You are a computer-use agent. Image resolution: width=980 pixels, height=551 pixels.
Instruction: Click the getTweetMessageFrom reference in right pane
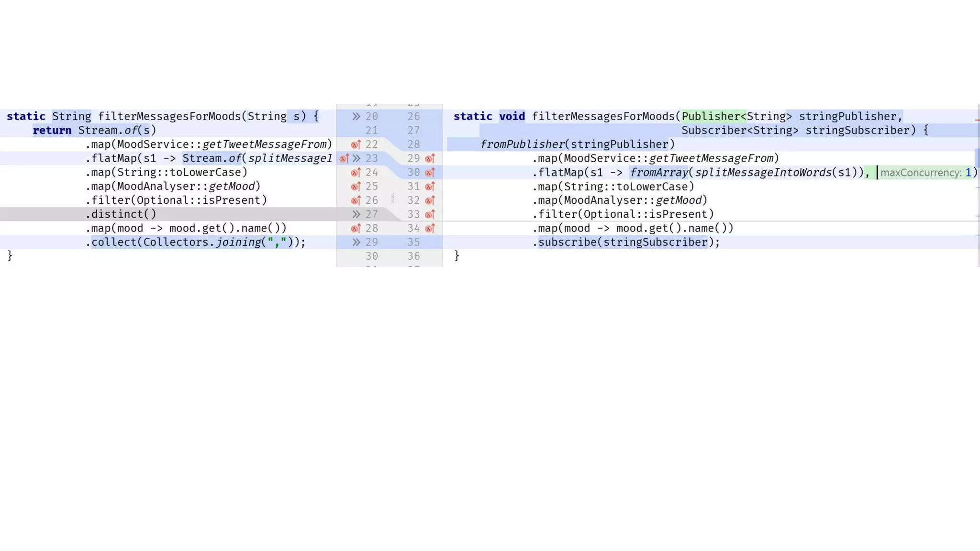pos(711,158)
